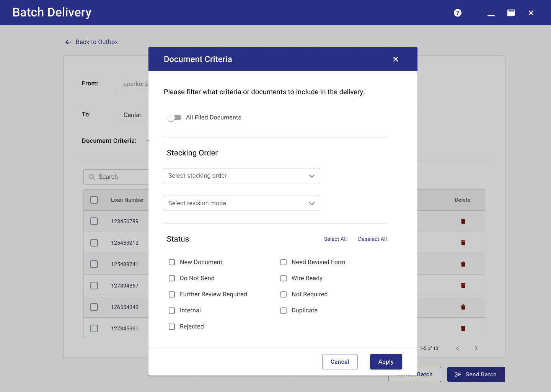Toggle All Filed Documents switch
551x392 pixels.
(x=174, y=118)
